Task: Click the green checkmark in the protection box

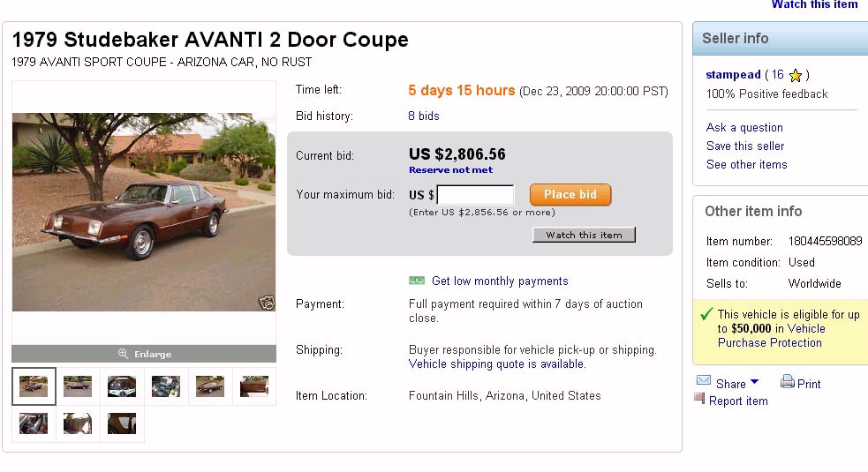Action: tap(706, 314)
